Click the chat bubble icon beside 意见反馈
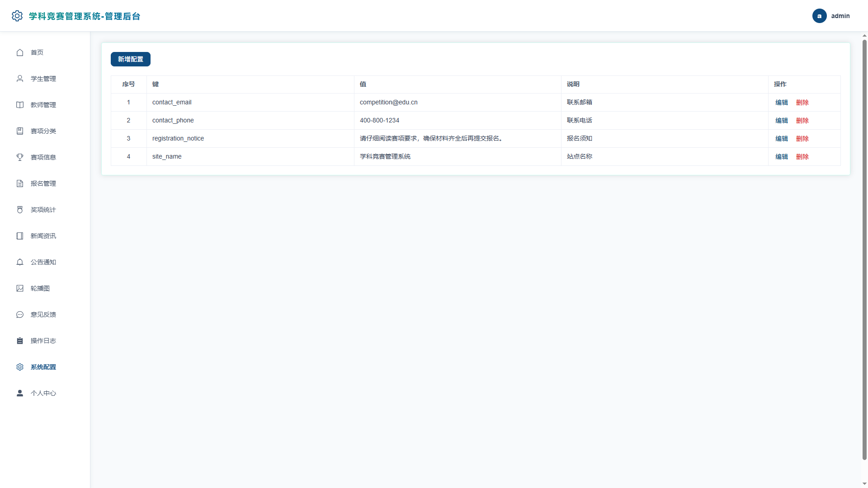The height and width of the screenshot is (488, 868). [20, 314]
